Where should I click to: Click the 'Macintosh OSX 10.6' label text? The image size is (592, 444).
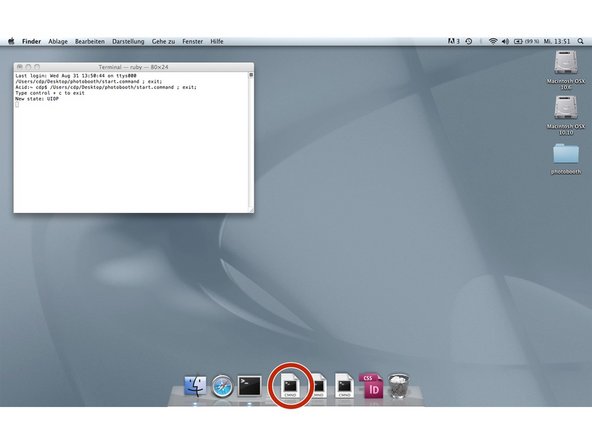566,84
